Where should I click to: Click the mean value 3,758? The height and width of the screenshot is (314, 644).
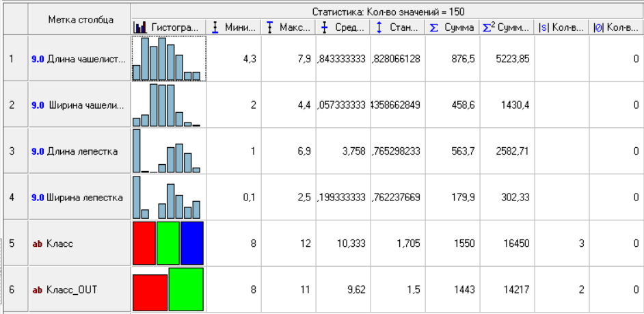point(353,152)
